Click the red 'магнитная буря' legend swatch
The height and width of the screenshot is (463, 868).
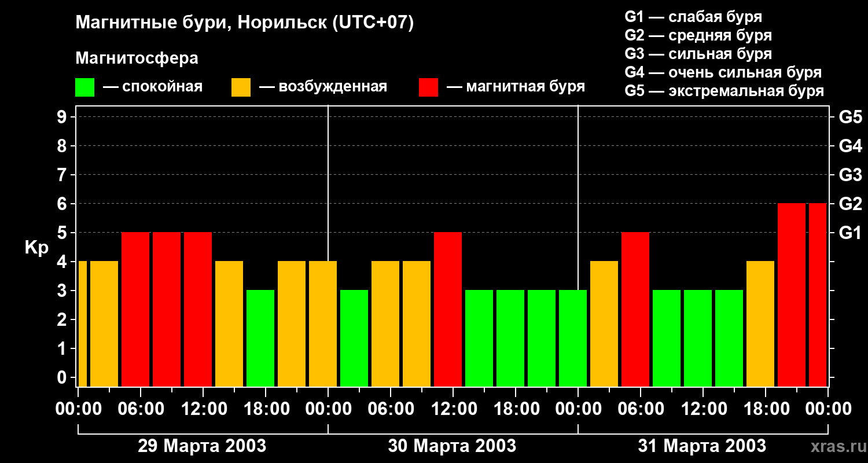click(428, 87)
